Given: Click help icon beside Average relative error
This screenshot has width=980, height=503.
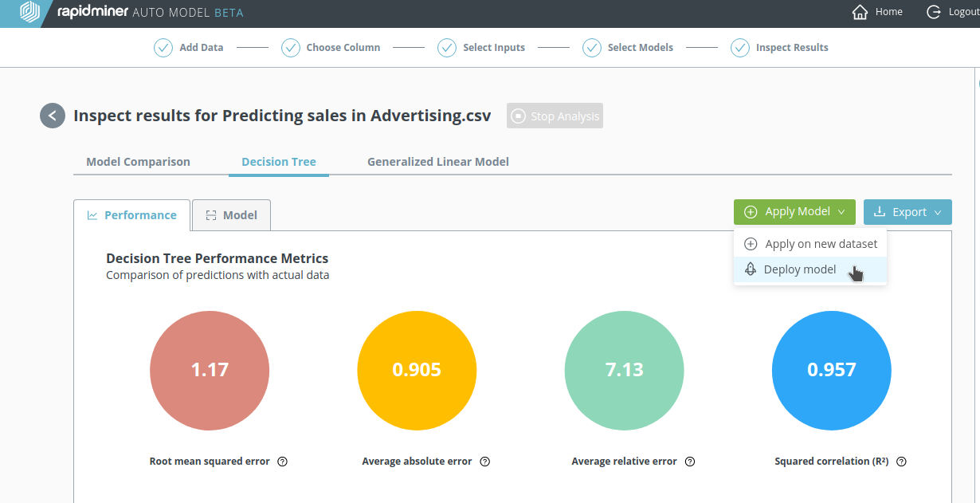Looking at the screenshot, I should pos(690,462).
